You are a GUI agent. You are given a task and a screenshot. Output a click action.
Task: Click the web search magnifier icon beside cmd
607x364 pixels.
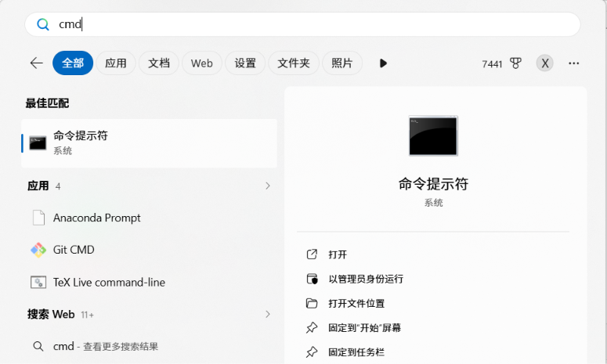(x=38, y=346)
